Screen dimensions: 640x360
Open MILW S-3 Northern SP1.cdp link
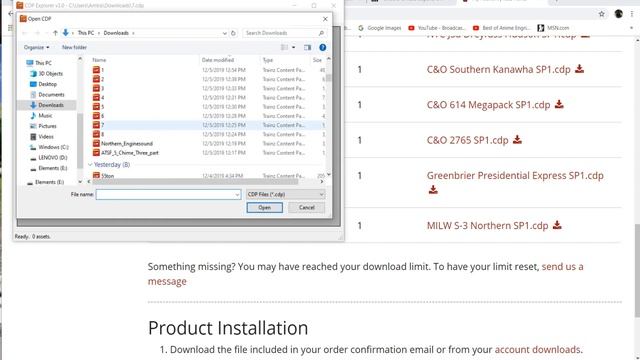pos(487,225)
